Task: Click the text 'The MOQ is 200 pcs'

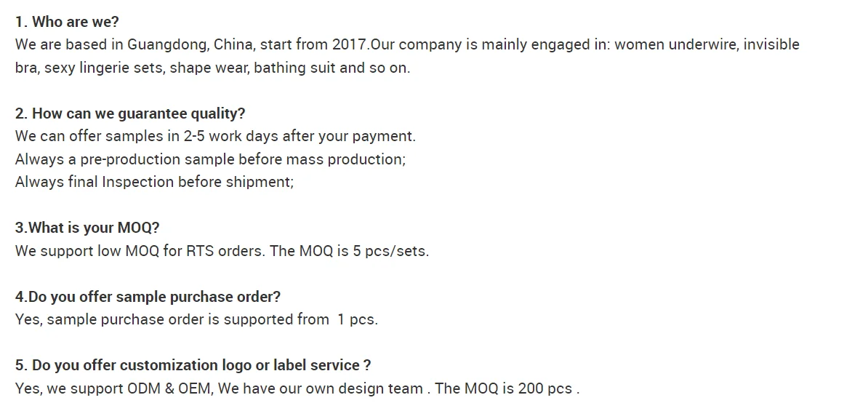Action: point(503,388)
